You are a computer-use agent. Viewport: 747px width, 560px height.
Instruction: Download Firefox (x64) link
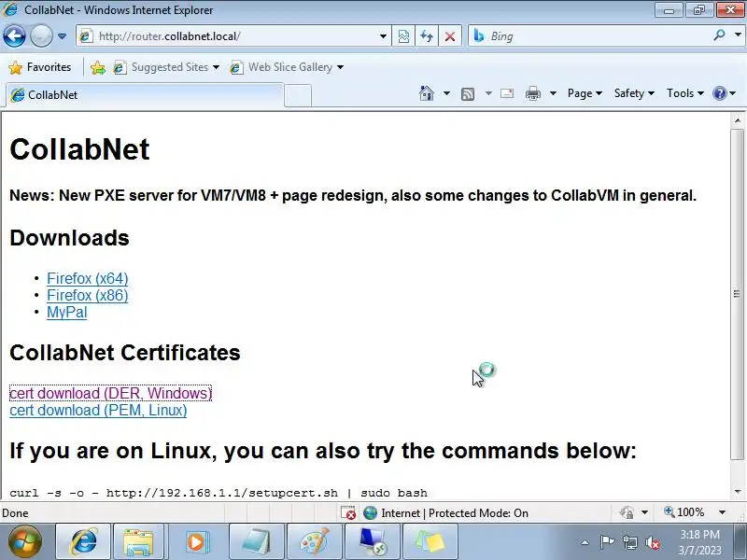(87, 278)
